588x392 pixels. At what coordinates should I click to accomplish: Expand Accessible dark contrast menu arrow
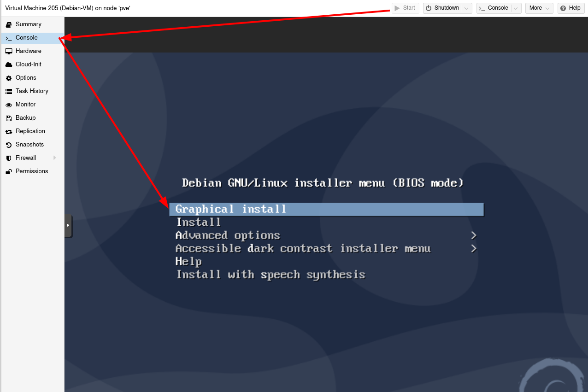pos(474,249)
